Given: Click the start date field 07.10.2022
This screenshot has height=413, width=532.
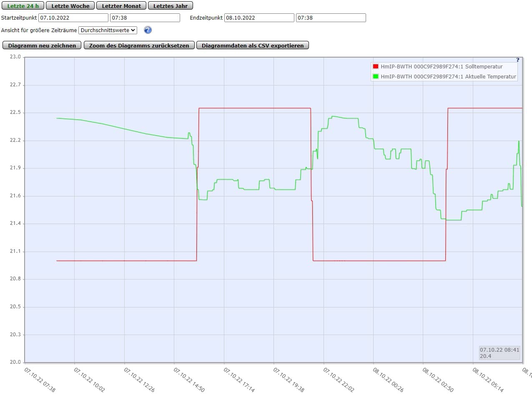Looking at the screenshot, I should pos(73,18).
